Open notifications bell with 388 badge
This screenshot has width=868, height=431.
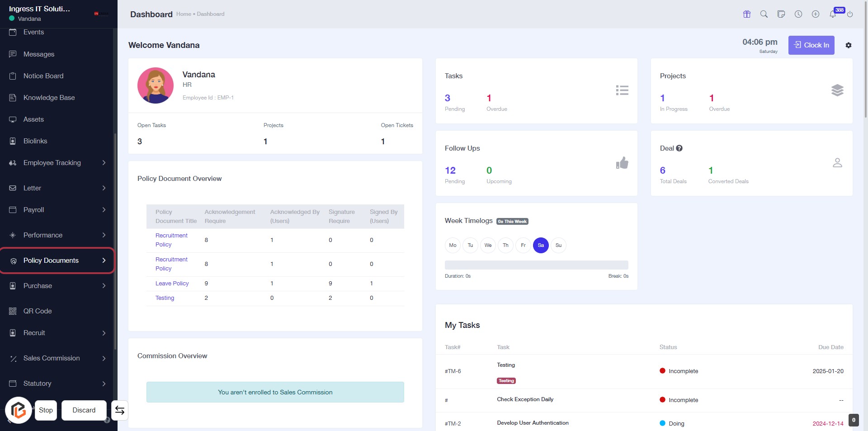click(833, 14)
